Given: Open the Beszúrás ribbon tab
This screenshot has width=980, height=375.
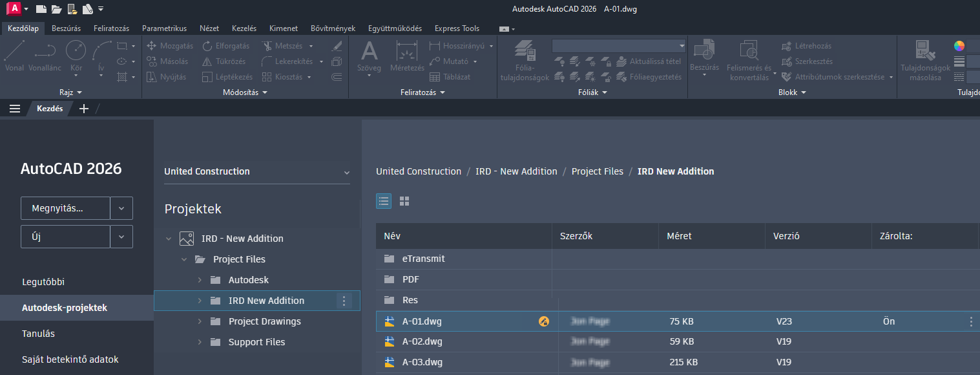Looking at the screenshot, I should point(66,28).
